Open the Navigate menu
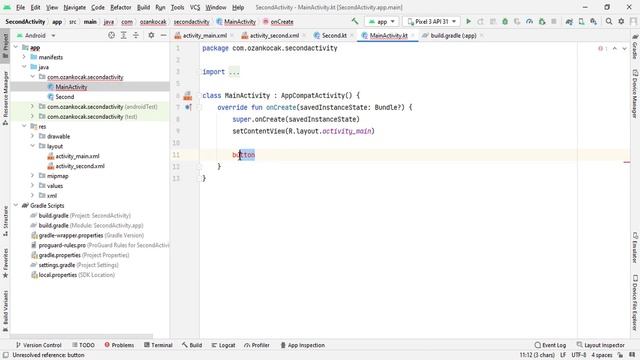This screenshot has height=360, width=640. [x=75, y=7]
